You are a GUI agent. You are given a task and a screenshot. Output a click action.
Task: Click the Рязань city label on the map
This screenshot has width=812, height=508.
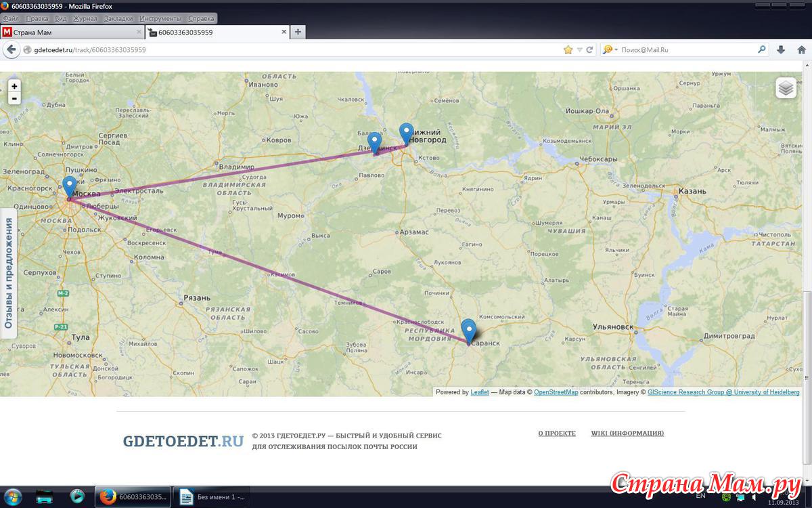[x=197, y=297]
